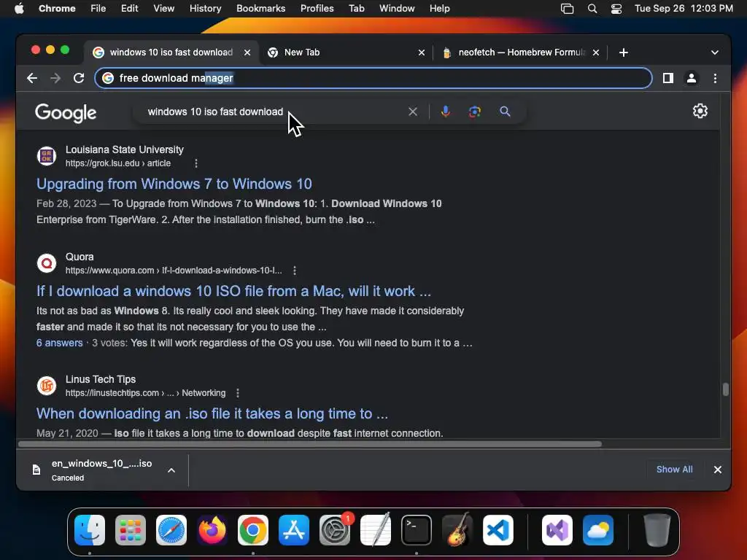Click the vertical page scrollbar thumb
The height and width of the screenshot is (560, 747).
(725, 389)
